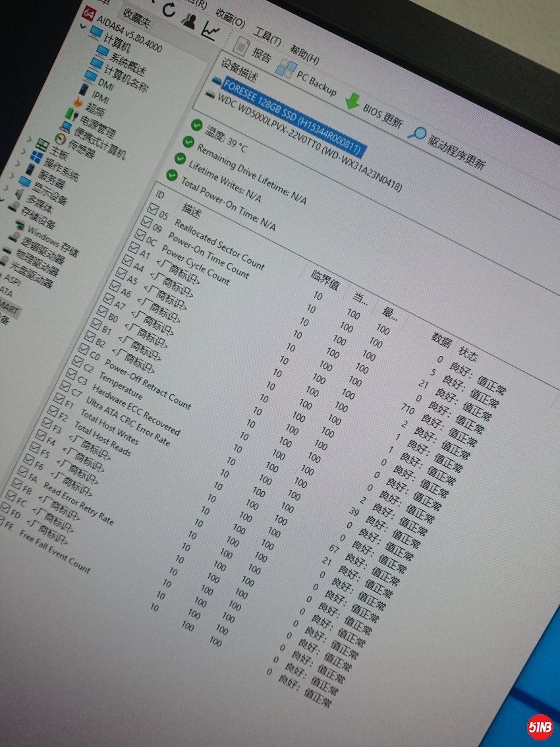This screenshot has height=747, width=560.
Task: Open the graph chart toolbar icon
Action: coord(210,32)
